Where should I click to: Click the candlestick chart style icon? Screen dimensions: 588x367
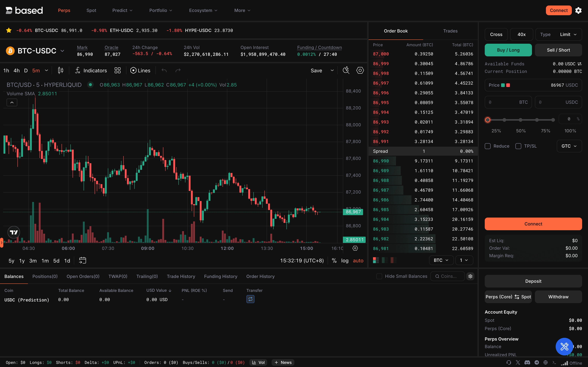coord(60,70)
